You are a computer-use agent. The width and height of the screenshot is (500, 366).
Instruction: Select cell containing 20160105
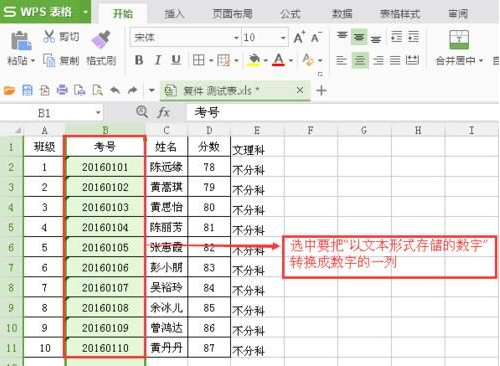[105, 247]
